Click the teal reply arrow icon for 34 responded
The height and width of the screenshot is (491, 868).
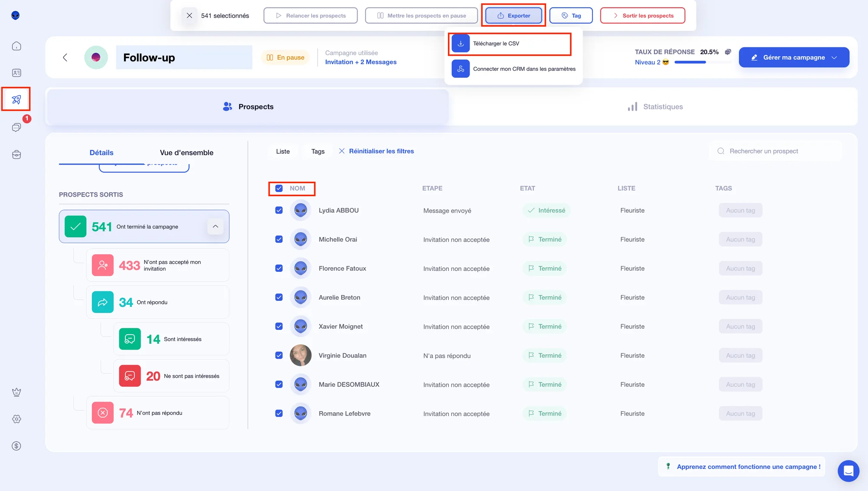coord(103,302)
